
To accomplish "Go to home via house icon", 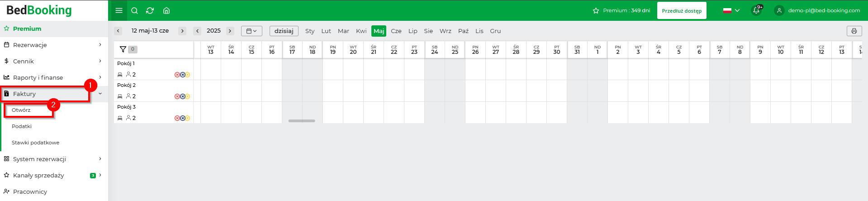I will tap(166, 10).
